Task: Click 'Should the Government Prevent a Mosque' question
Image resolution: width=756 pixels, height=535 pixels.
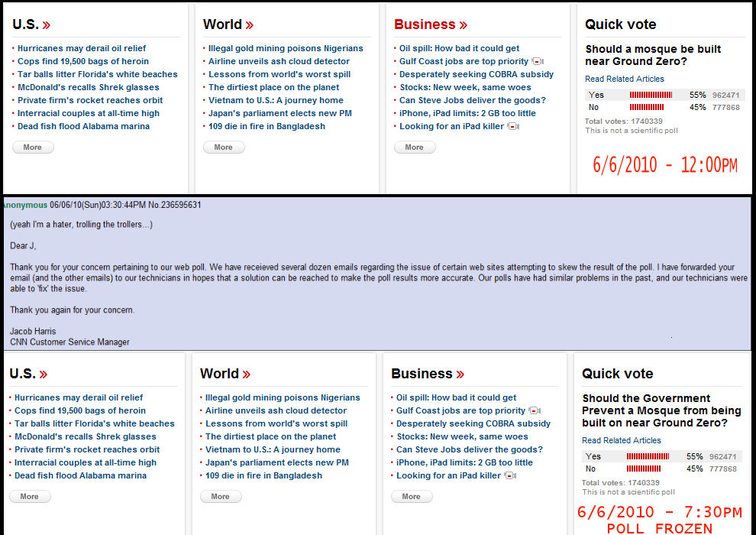Action: 661,410
